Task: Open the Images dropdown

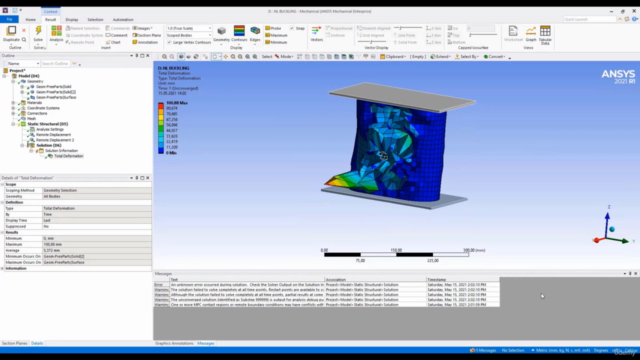Action: tap(143, 28)
